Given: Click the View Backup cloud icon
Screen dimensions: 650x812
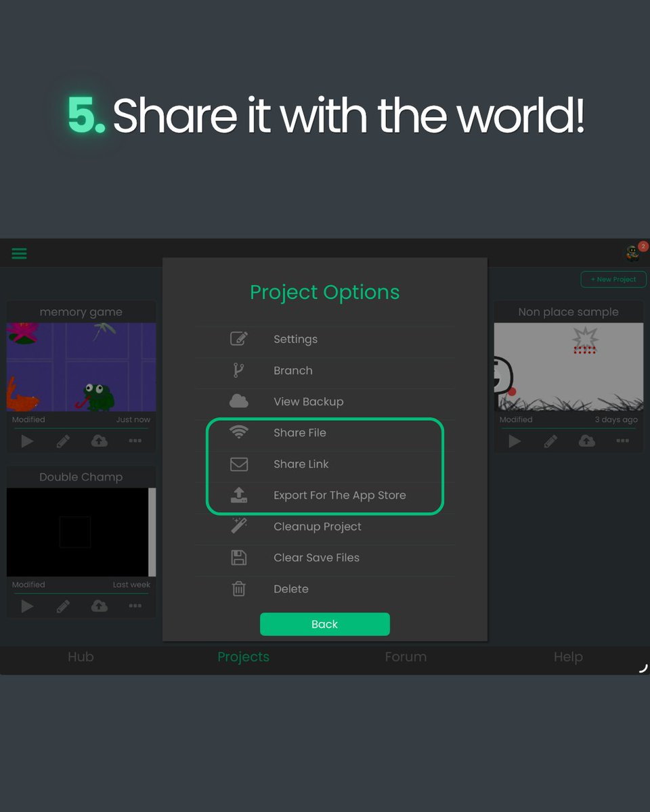Looking at the screenshot, I should click(x=239, y=401).
